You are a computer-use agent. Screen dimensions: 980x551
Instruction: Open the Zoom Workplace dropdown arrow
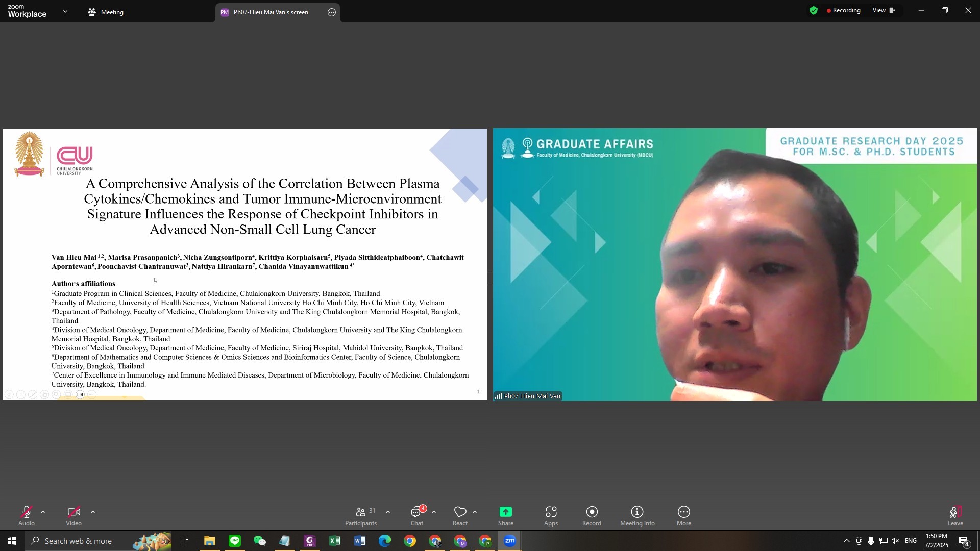pyautogui.click(x=65, y=11)
